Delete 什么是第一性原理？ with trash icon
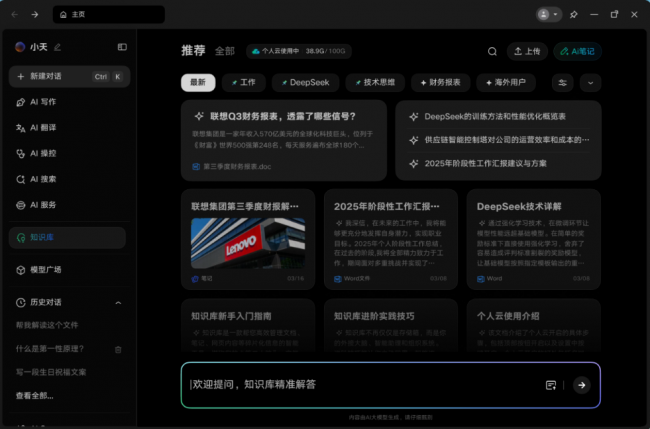 pos(118,349)
